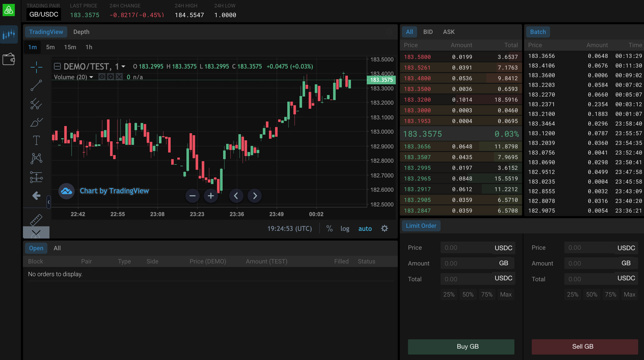Pan the chart right
This screenshot has width=644, height=360.
click(x=255, y=196)
